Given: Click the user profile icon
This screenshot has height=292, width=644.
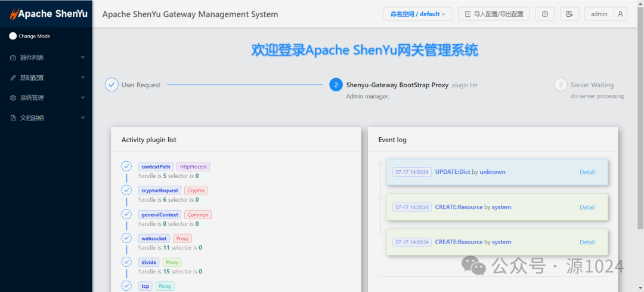Looking at the screenshot, I should point(621,14).
